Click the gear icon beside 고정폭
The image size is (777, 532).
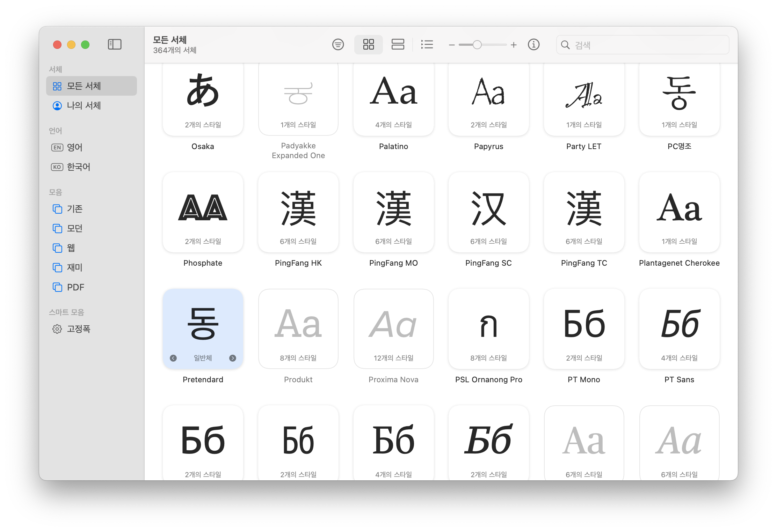[x=57, y=329]
